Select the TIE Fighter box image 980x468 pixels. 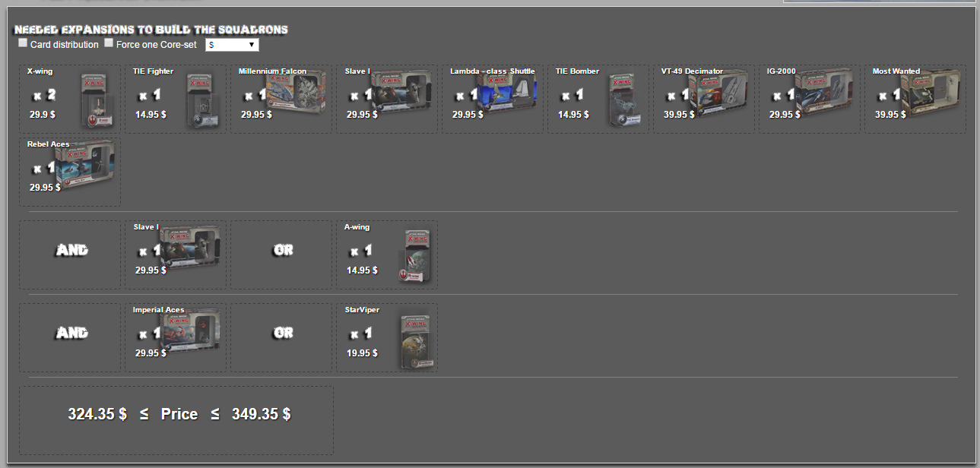(203, 100)
